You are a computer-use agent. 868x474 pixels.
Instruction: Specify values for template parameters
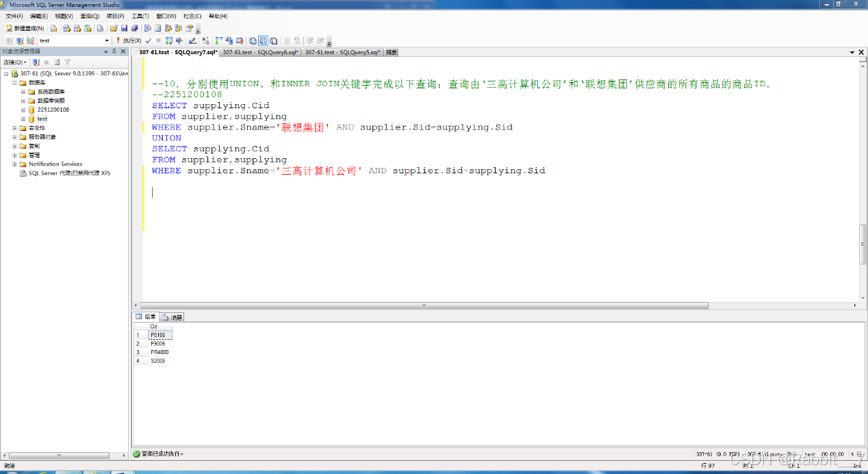click(205, 40)
